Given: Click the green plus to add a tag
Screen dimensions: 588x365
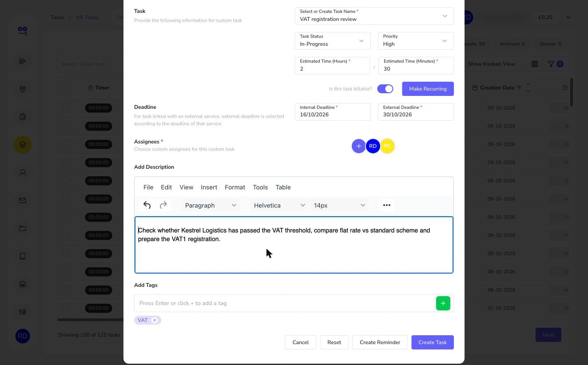Looking at the screenshot, I should point(443,303).
